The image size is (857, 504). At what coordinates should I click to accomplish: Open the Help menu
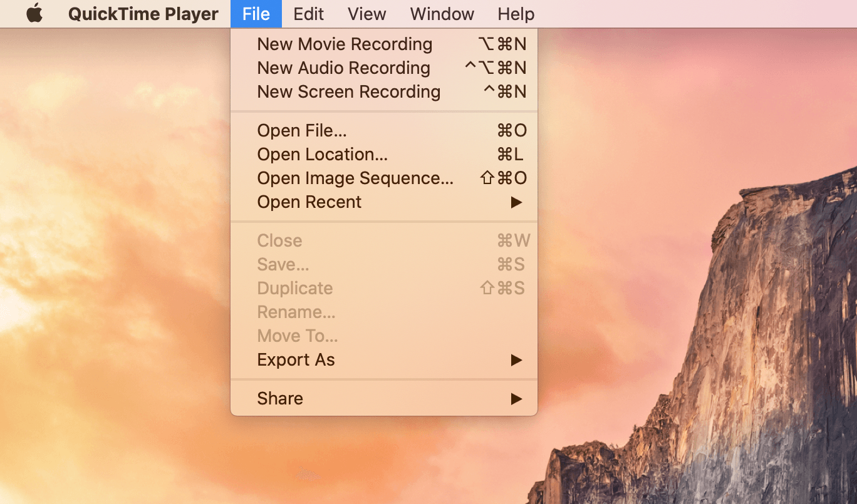point(516,14)
